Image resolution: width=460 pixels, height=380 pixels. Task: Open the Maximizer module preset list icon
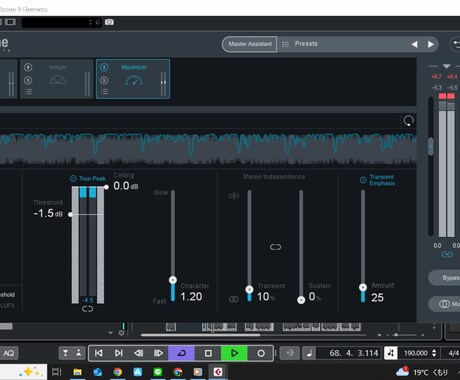[104, 92]
